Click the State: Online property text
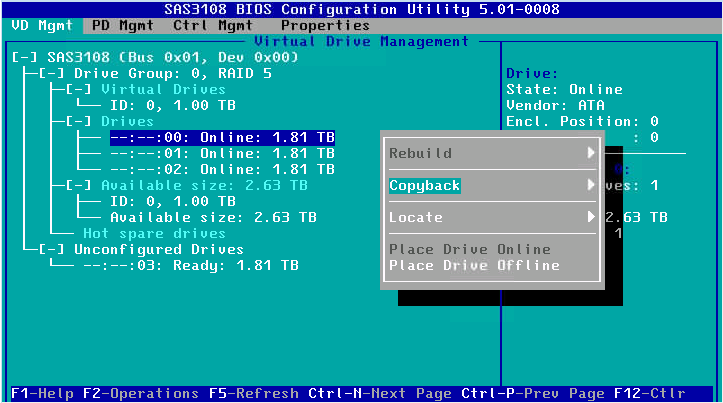Viewport: 723px width, 403px height. [x=564, y=89]
